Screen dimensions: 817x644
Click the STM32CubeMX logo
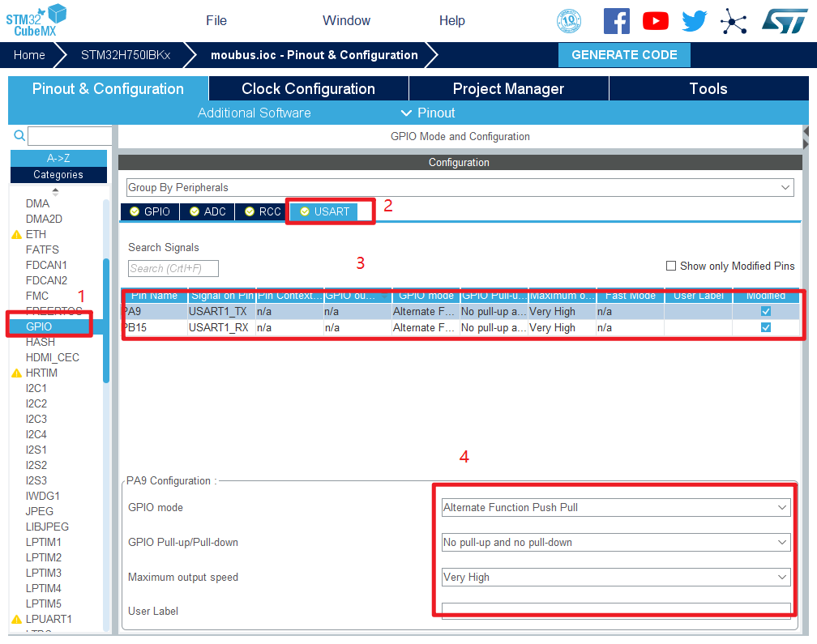click(x=36, y=19)
